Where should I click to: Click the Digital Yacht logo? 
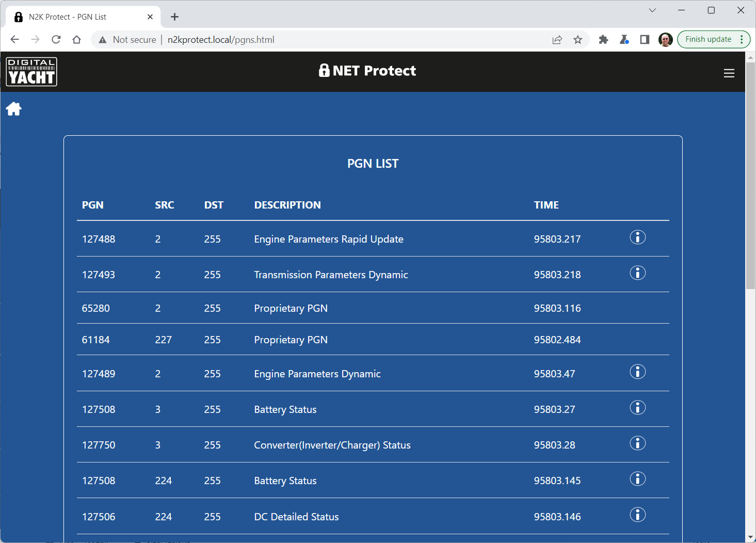[31, 72]
